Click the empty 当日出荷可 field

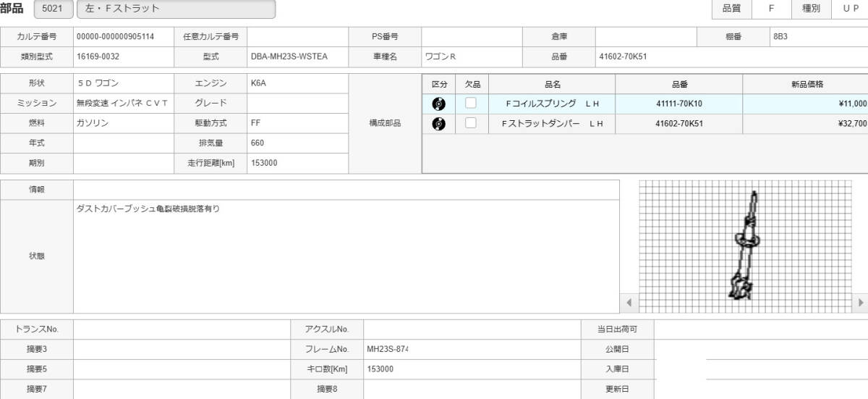(761, 329)
